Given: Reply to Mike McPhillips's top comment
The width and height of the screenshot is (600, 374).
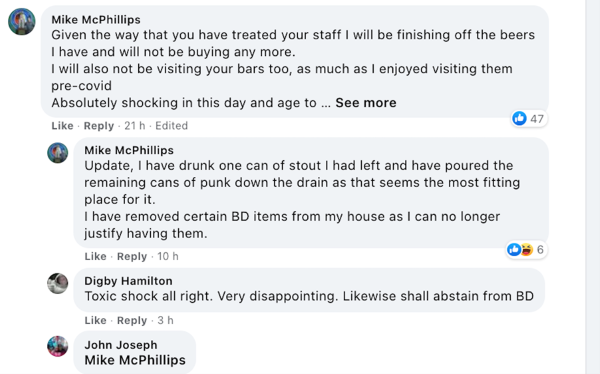Looking at the screenshot, I should click(x=99, y=126).
